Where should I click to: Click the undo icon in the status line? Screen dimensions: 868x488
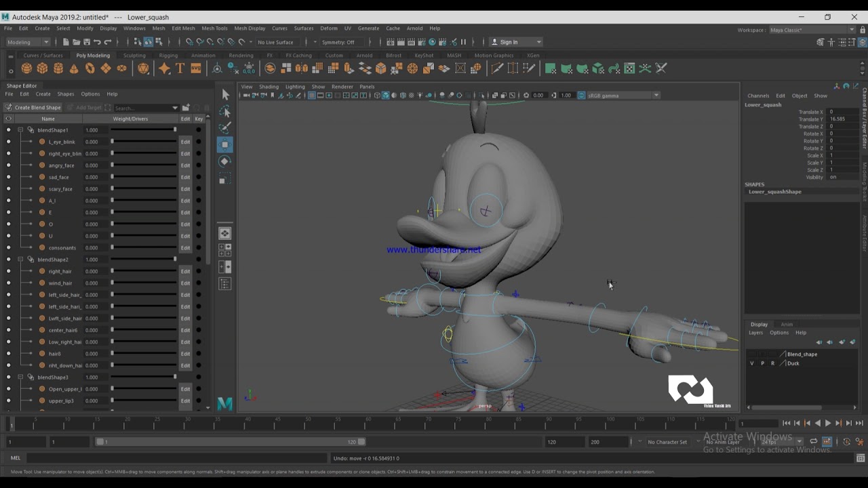(x=97, y=42)
